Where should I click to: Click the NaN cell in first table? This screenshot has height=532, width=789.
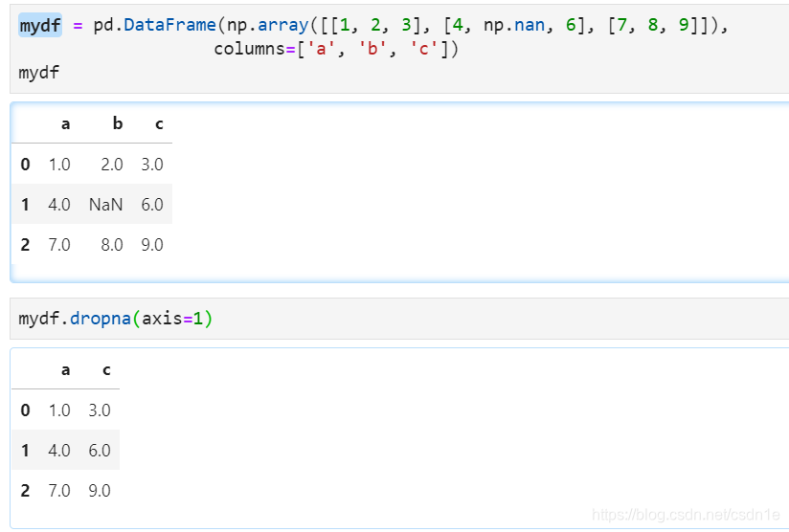[105, 205]
